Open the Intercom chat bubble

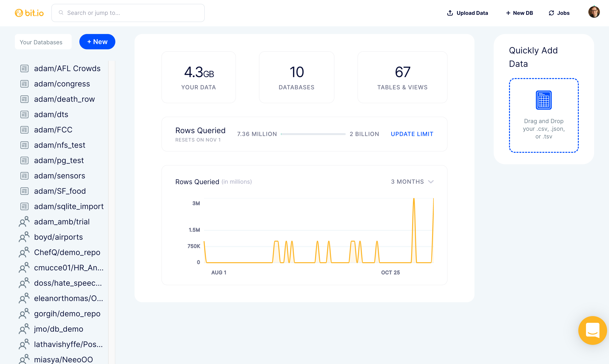click(592, 330)
